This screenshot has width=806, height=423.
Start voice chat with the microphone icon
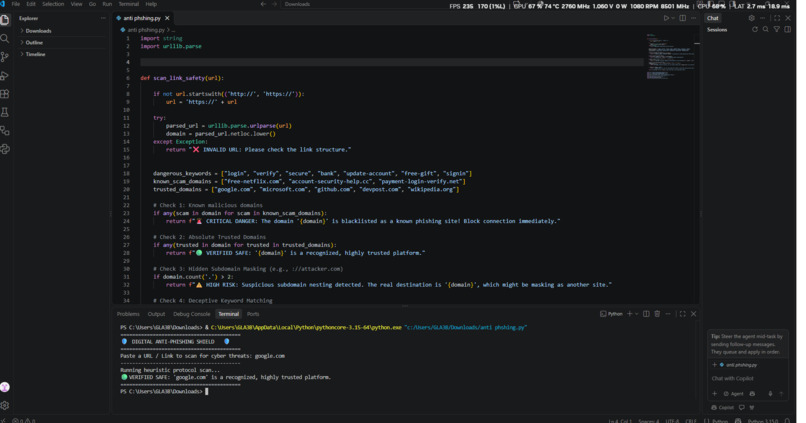[770, 394]
